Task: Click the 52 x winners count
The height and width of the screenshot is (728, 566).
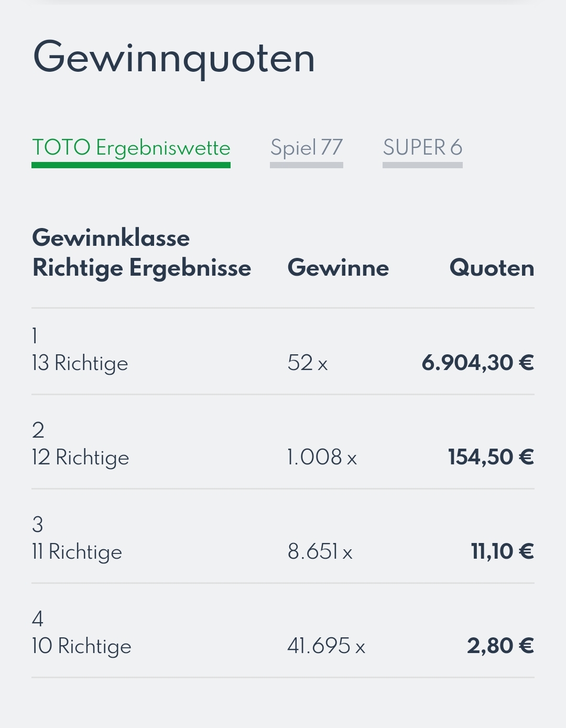Action: [308, 363]
